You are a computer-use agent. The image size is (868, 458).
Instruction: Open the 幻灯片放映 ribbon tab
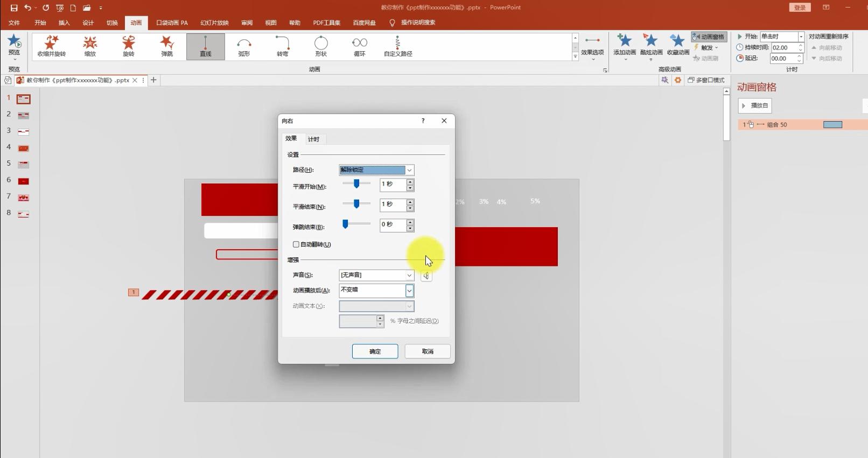(214, 23)
